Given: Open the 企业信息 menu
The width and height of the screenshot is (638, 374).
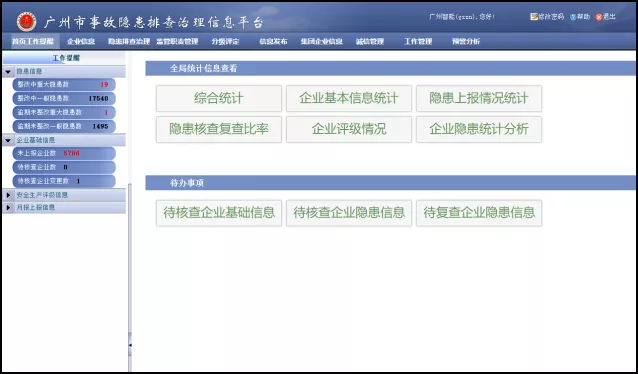Looking at the screenshot, I should click(x=81, y=42).
